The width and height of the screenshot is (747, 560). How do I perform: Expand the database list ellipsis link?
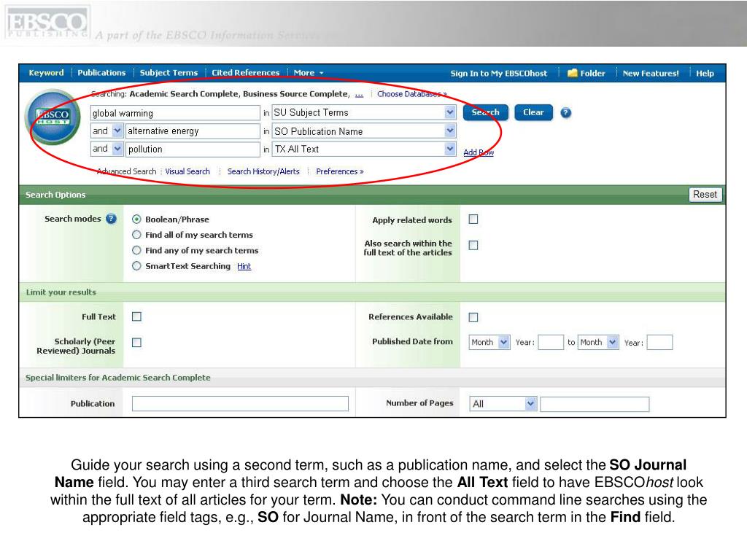click(x=359, y=95)
